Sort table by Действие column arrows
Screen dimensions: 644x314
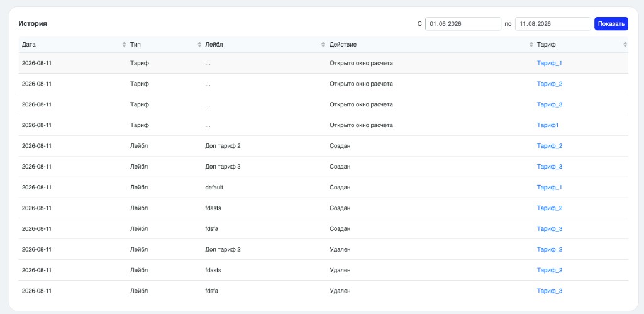tap(531, 45)
